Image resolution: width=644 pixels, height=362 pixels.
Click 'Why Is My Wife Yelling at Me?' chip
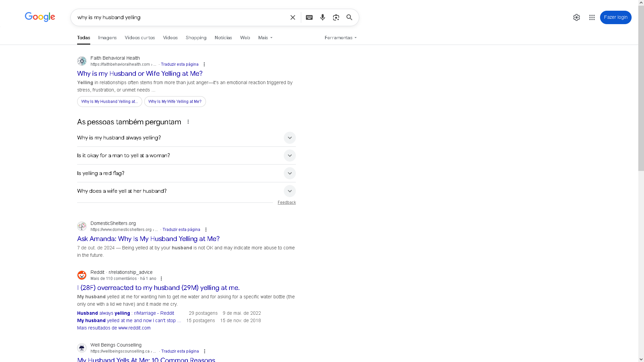(x=175, y=102)
